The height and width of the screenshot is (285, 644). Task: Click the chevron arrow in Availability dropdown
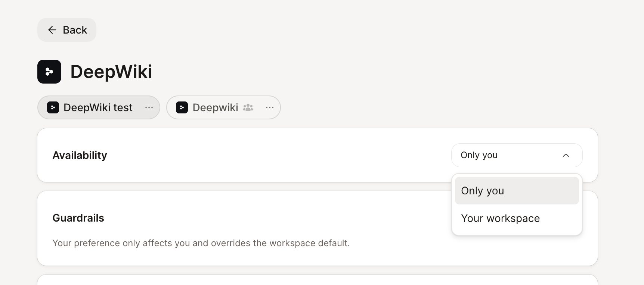(x=566, y=155)
